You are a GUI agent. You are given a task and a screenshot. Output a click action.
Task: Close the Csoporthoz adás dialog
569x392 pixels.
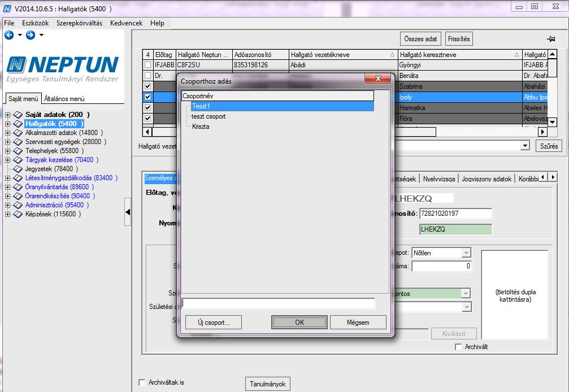point(378,79)
